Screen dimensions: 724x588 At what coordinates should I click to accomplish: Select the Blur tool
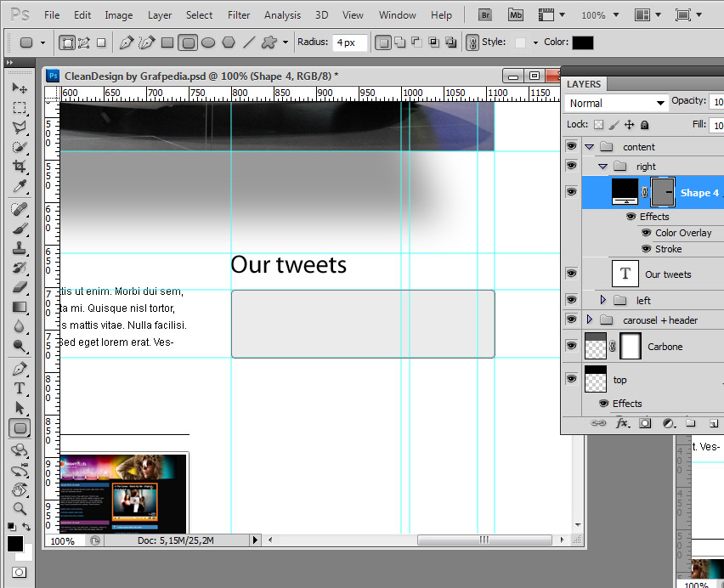pyautogui.click(x=20, y=327)
